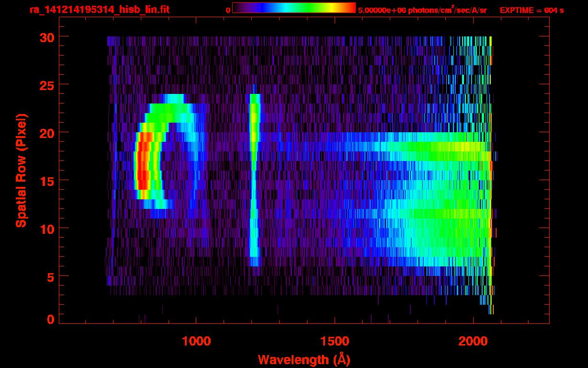The height and width of the screenshot is (368, 588).
Task: Click the colorbar minimum value 0
Action: tap(228, 10)
